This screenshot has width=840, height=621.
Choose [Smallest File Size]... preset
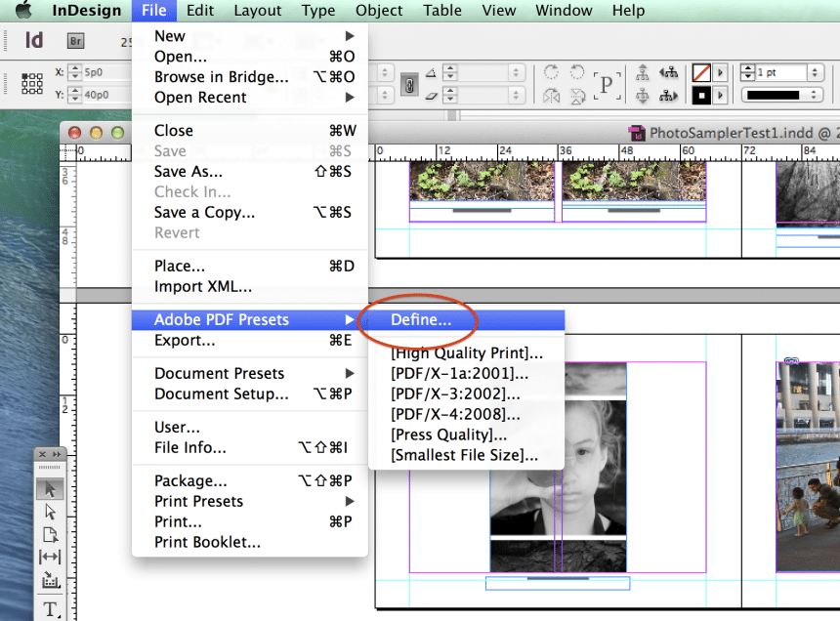466,455
